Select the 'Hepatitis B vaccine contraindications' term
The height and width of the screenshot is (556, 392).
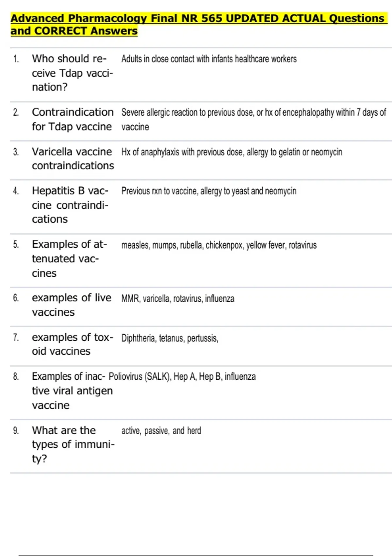(x=70, y=205)
